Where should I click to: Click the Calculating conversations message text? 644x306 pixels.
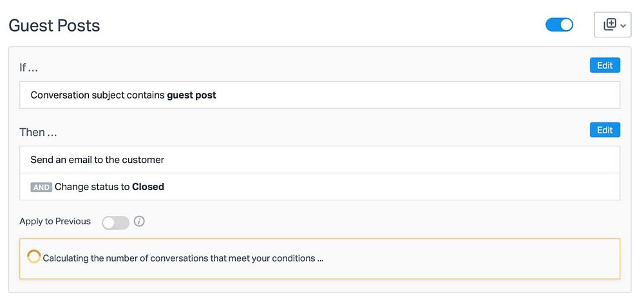pos(183,258)
